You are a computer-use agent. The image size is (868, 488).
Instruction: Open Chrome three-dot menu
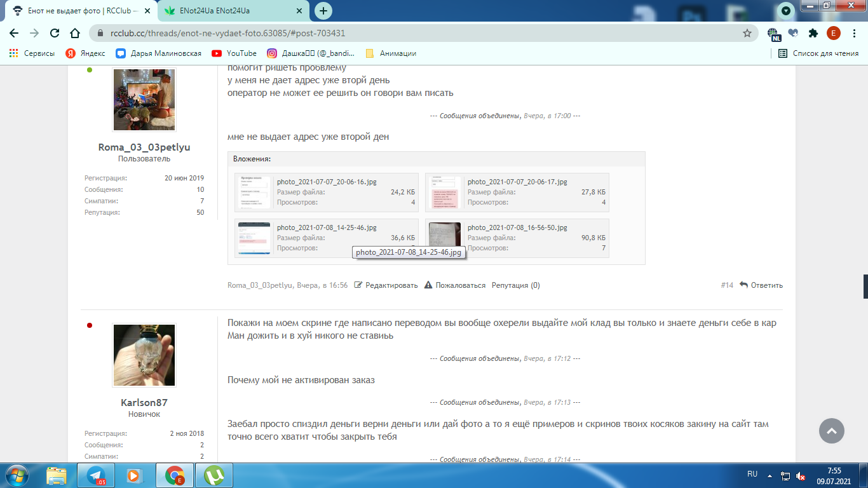[854, 33]
